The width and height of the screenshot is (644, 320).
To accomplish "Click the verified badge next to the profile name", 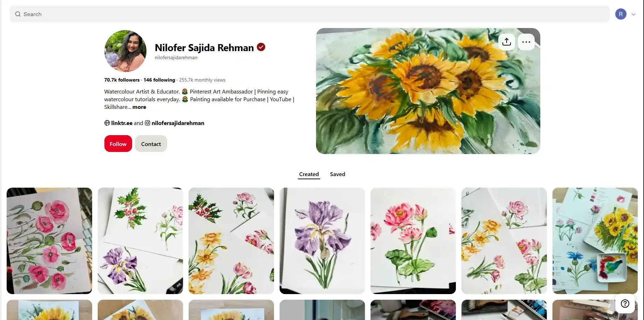I will (x=261, y=47).
